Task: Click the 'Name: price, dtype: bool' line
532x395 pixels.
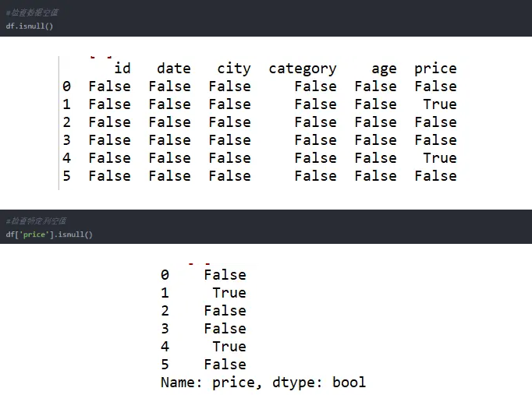Action: click(264, 383)
